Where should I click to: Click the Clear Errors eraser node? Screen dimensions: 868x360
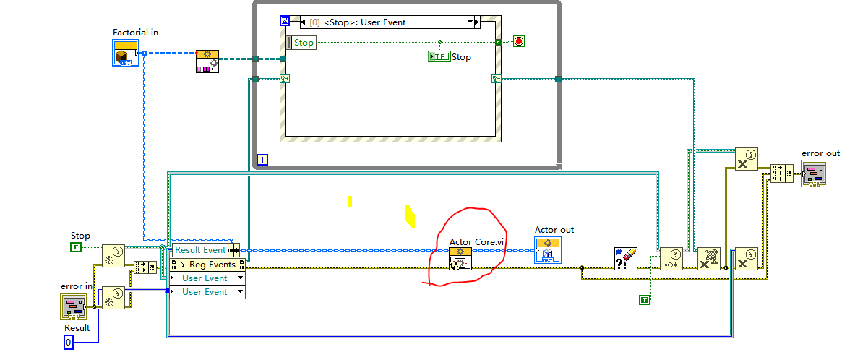click(x=625, y=258)
